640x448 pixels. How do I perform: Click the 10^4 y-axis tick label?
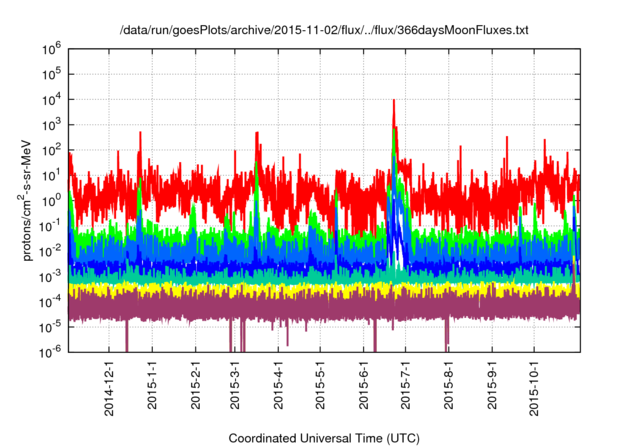point(51,100)
